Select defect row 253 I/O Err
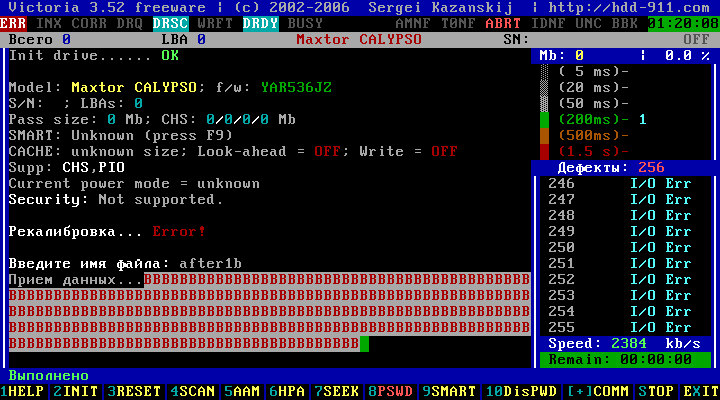720x400 pixels. [620, 295]
